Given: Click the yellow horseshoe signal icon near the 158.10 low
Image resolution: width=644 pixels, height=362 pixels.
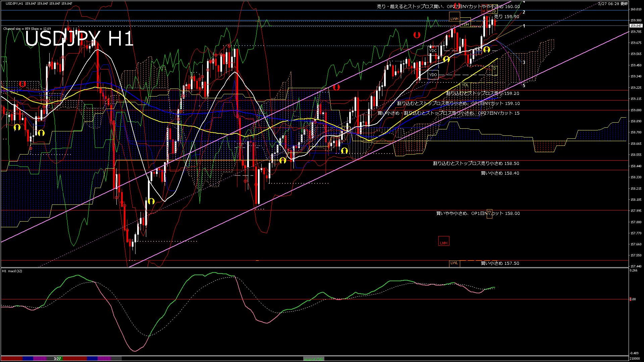Looking at the screenshot, I should coord(151,201).
